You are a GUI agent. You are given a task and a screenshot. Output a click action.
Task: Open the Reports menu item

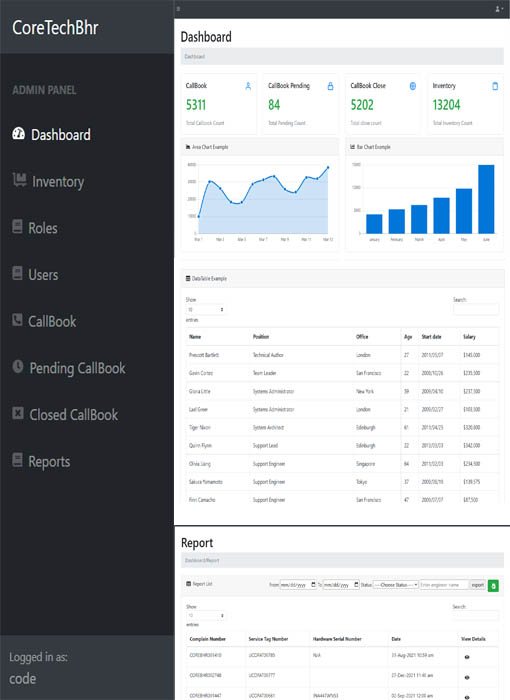coord(49,462)
